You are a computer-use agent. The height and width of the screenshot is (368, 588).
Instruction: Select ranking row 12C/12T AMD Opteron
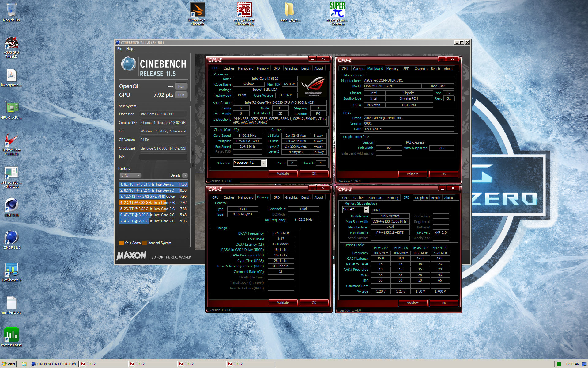(x=153, y=197)
